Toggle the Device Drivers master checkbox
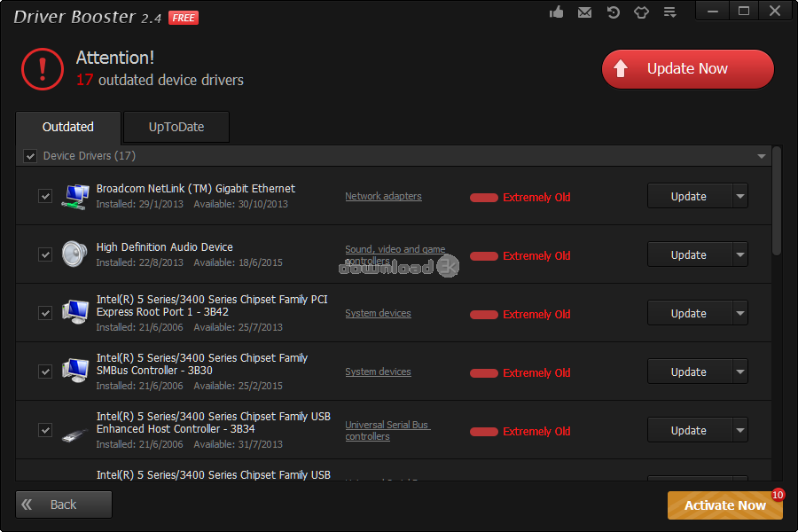The image size is (798, 532). 29,155
